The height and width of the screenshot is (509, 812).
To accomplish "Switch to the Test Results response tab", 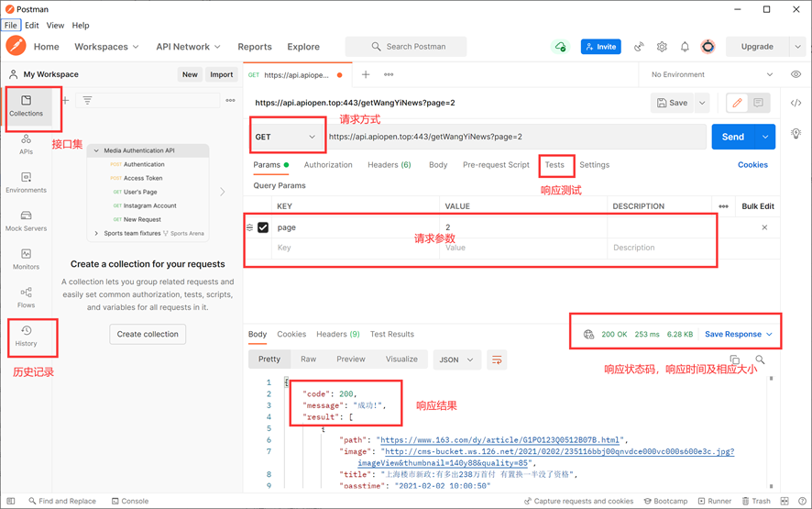I will pos(392,335).
